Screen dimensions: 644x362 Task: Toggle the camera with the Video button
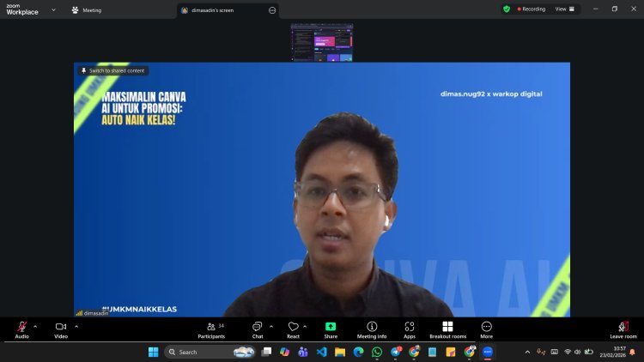click(x=61, y=329)
